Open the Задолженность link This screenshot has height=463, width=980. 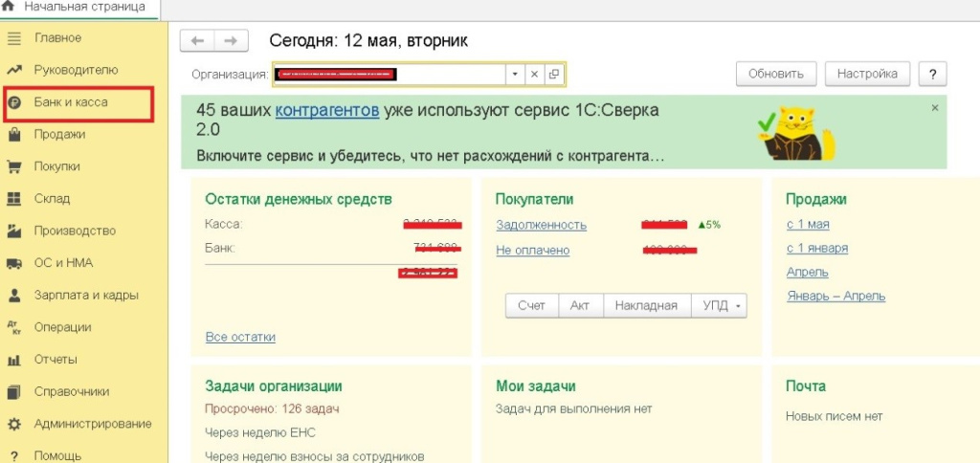pyautogui.click(x=542, y=225)
